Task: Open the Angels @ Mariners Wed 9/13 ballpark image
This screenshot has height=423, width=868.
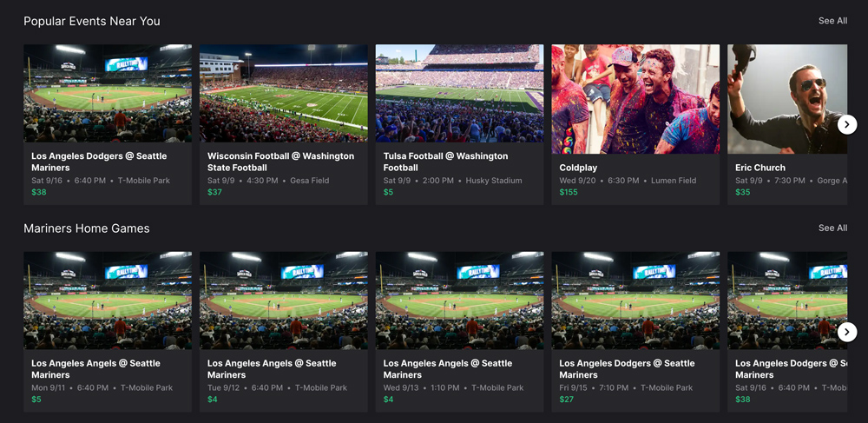Action: point(459,301)
